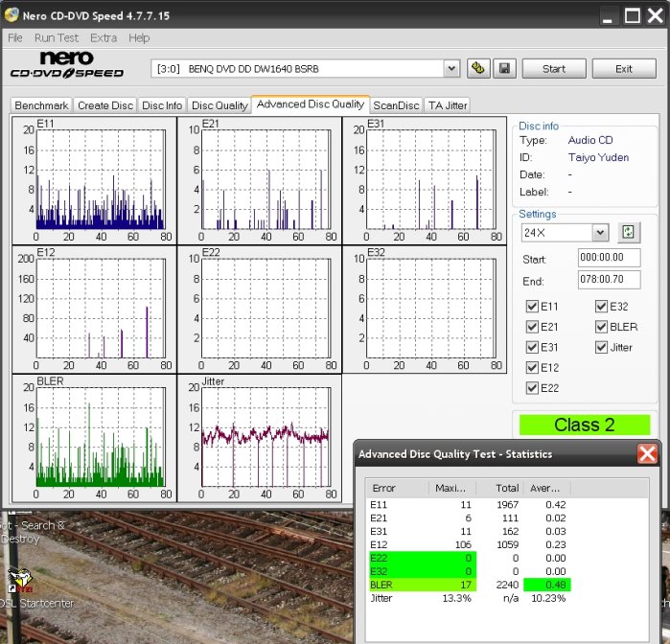
Task: Uncheck the E11 checkbox
Action: (533, 307)
